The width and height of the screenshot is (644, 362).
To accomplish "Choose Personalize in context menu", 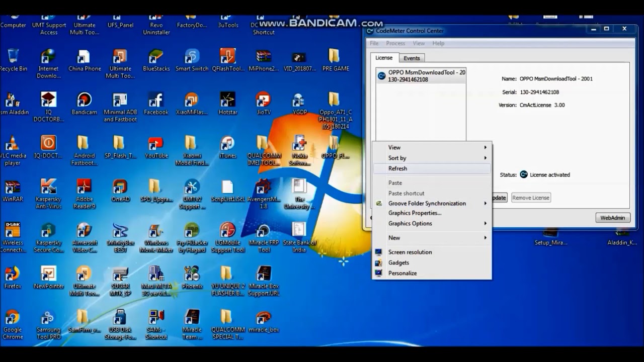I will point(431,273).
